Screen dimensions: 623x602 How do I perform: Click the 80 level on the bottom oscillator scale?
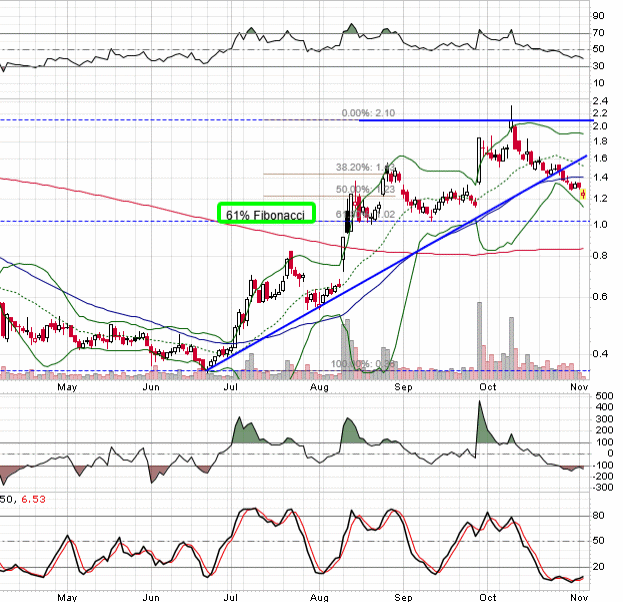[599, 516]
